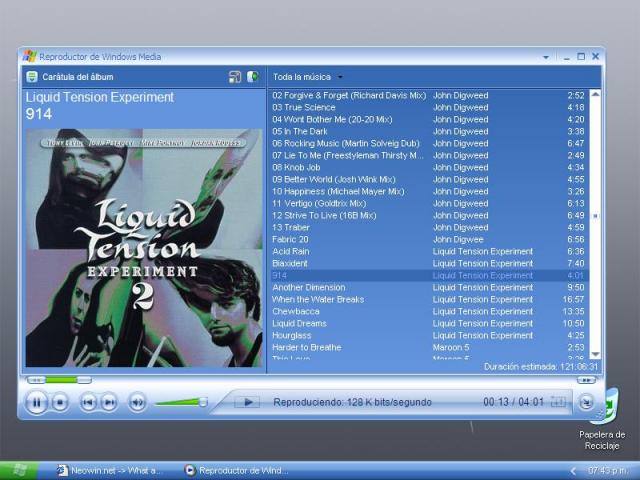Image resolution: width=640 pixels, height=480 pixels.
Task: Click the Liquid Tension Experiment artist heading
Action: point(100,98)
